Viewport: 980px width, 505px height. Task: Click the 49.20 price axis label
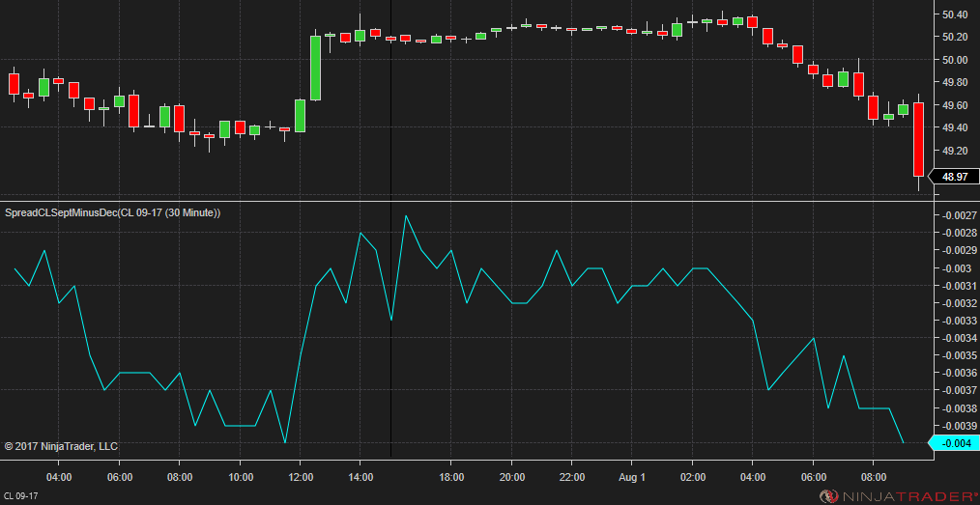(x=954, y=151)
